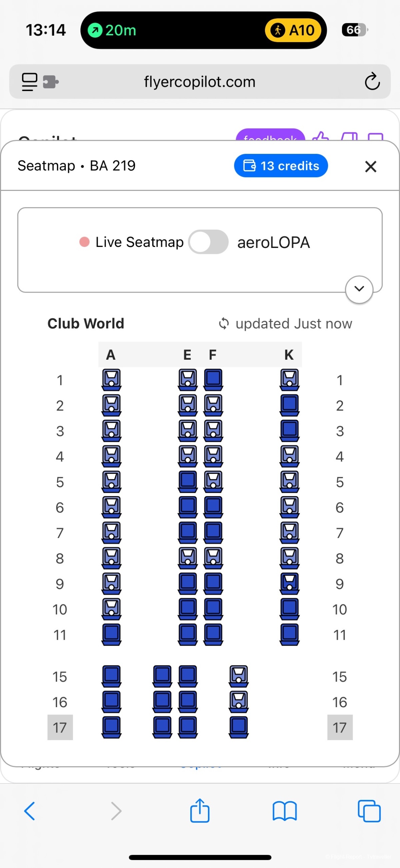Refresh the seatmap via updated icon
This screenshot has height=868, width=400.
[224, 323]
